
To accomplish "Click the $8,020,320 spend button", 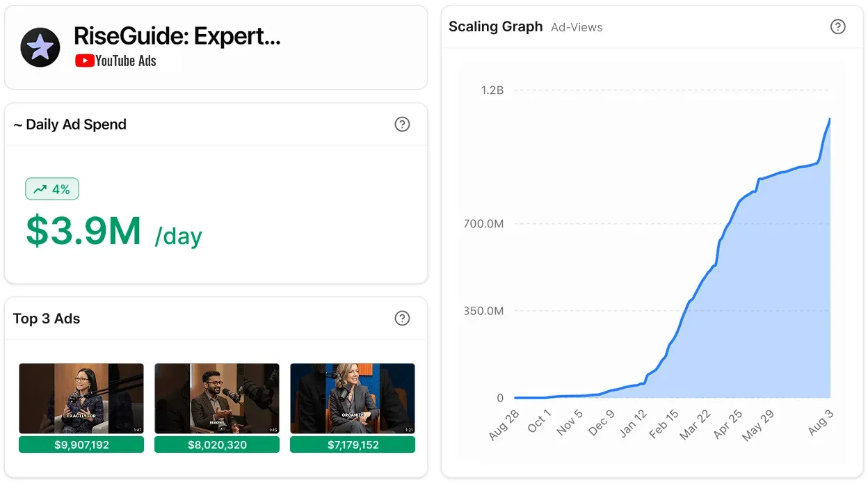I will pos(217,444).
